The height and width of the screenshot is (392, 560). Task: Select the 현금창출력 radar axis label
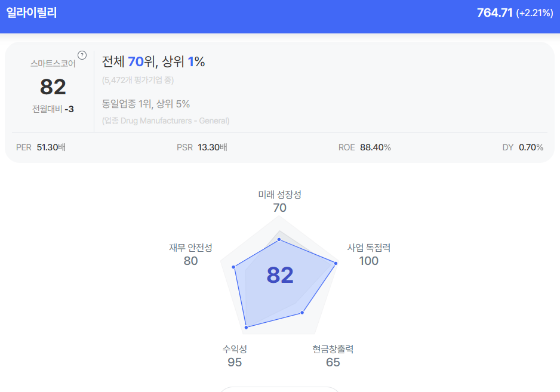333,349
